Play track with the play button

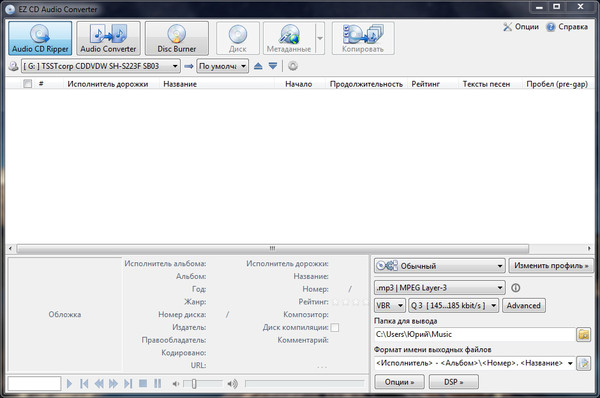click(x=69, y=383)
